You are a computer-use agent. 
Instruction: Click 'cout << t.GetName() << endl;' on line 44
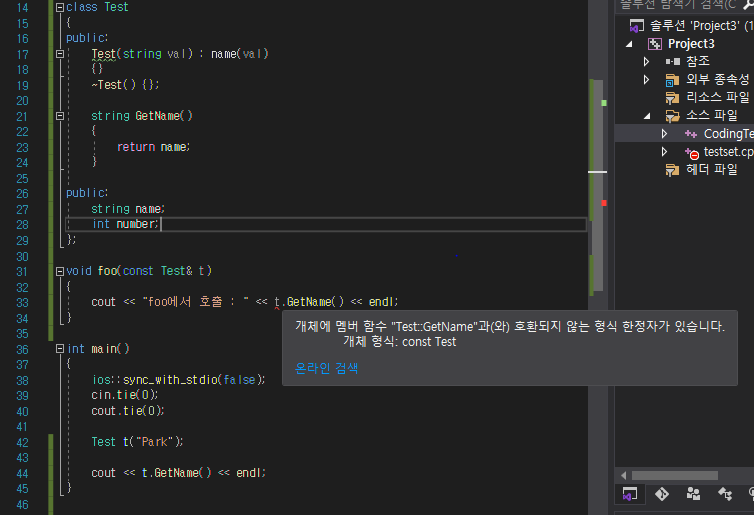(x=178, y=473)
